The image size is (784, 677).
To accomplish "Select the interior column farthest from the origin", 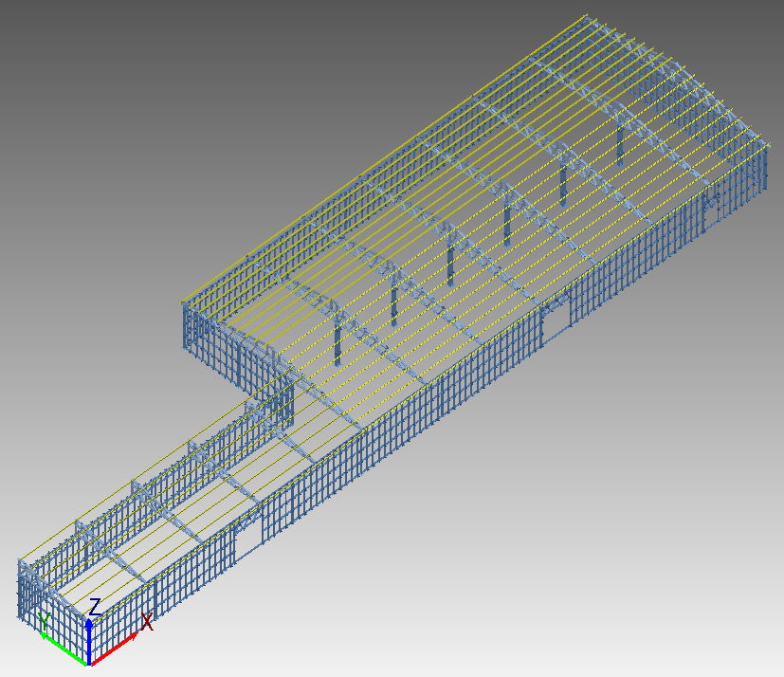I will [620, 142].
